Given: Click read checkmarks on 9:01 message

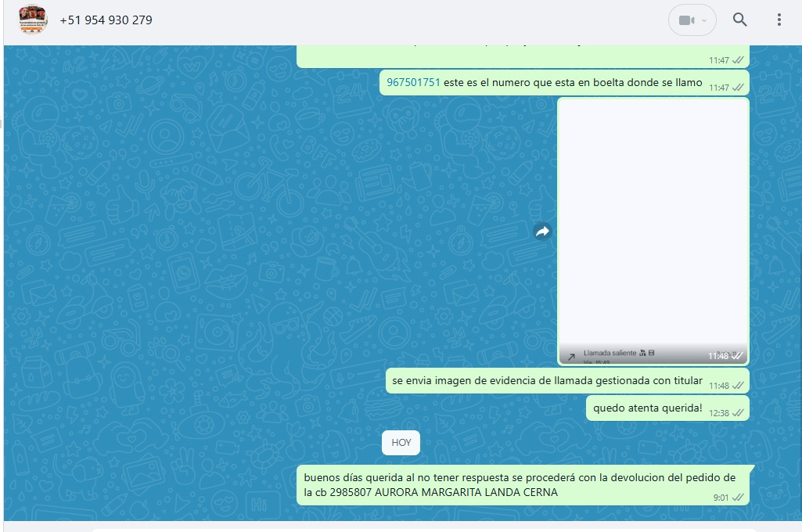Looking at the screenshot, I should click(738, 498).
